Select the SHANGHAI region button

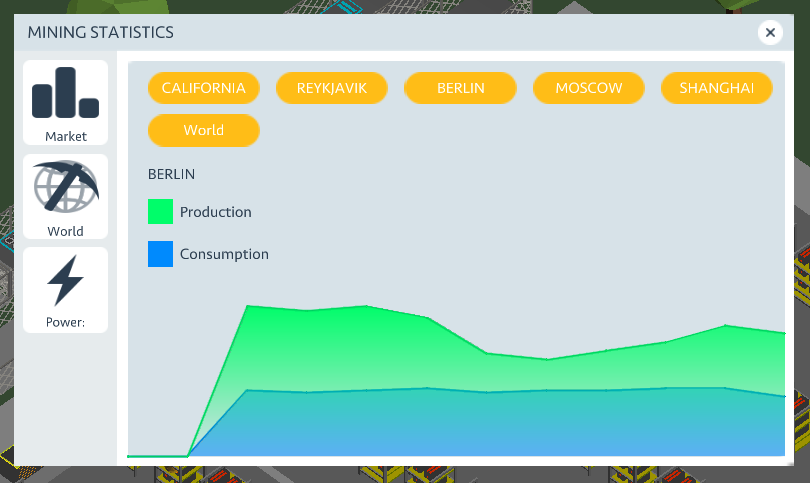716,88
